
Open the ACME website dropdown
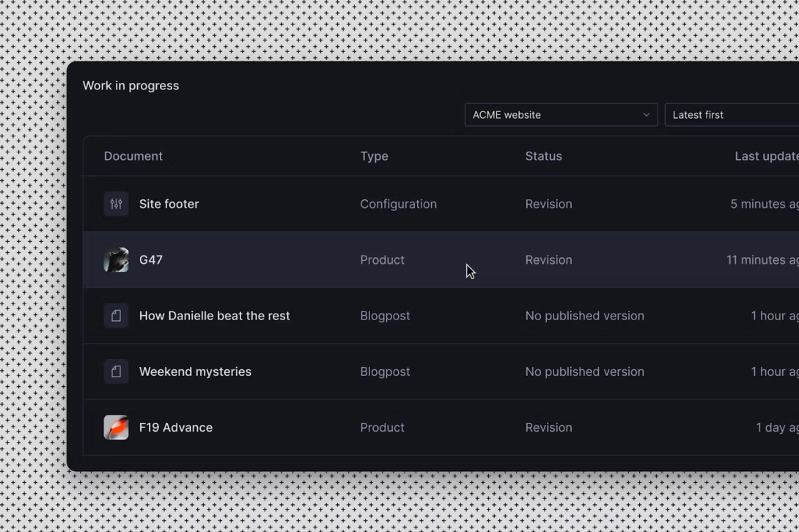[560, 115]
